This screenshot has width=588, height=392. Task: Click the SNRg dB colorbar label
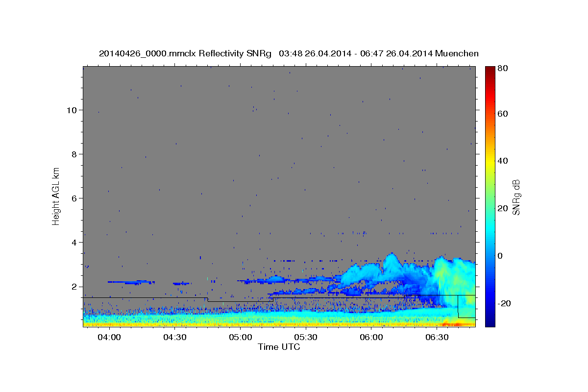point(516,197)
